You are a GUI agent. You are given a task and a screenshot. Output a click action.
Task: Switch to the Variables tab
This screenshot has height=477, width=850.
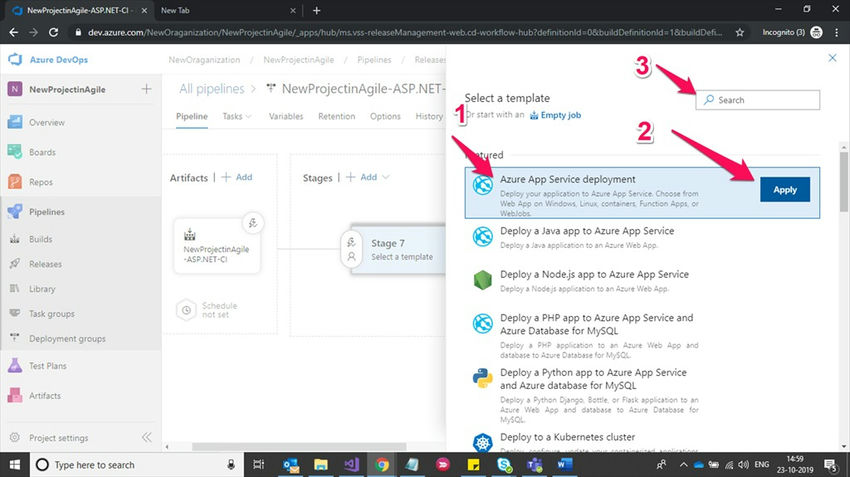tap(286, 116)
